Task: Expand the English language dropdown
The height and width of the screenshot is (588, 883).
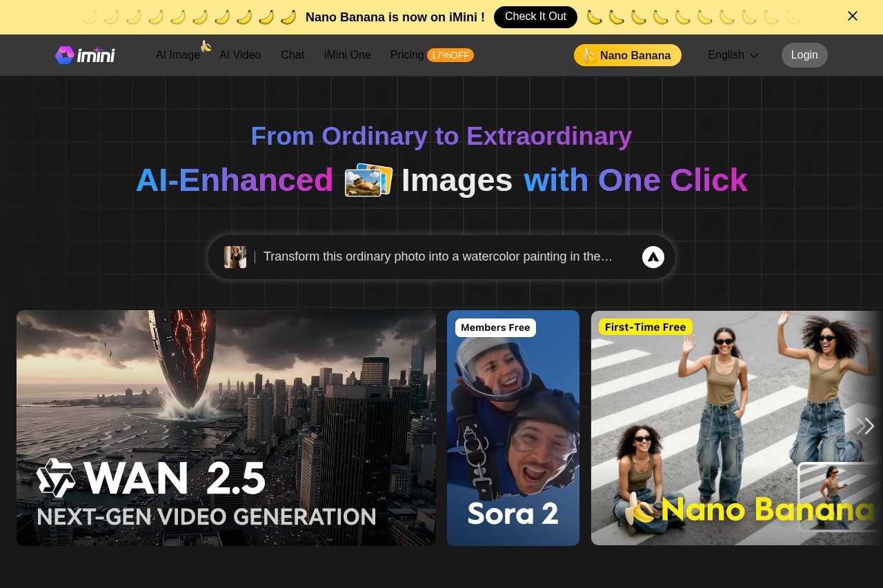Action: point(733,55)
